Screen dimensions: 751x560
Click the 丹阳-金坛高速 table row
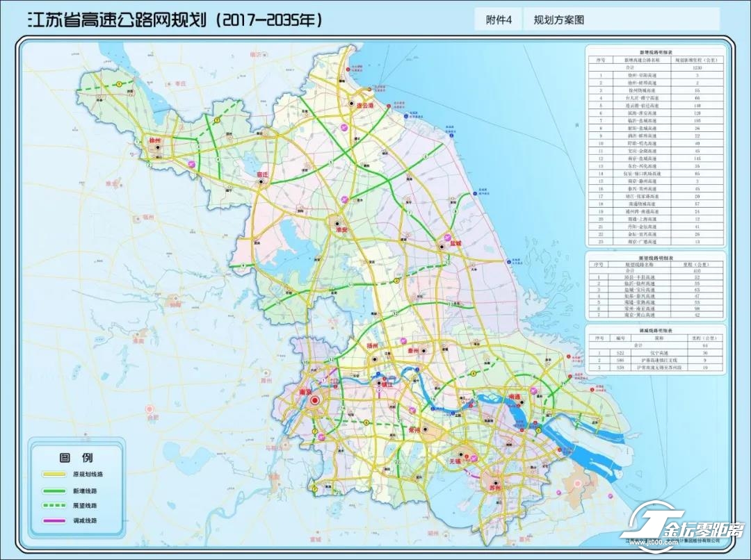656,227
